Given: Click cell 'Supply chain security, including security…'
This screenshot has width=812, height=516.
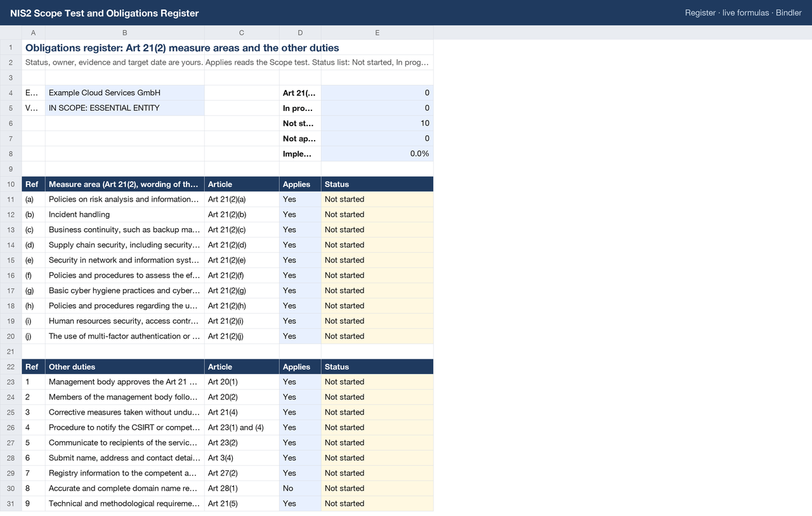Looking at the screenshot, I should pyautogui.click(x=124, y=245).
